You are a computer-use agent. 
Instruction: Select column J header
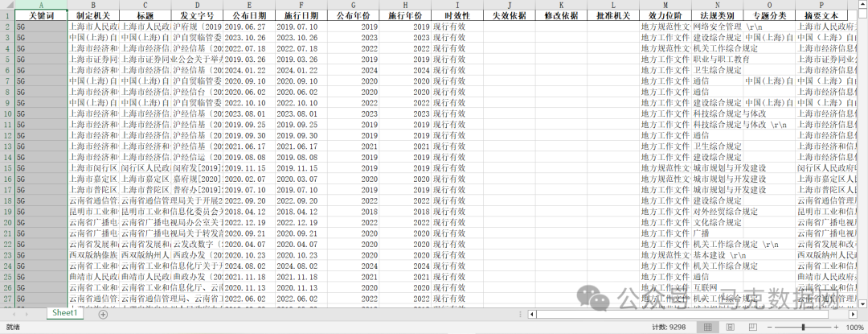510,5
